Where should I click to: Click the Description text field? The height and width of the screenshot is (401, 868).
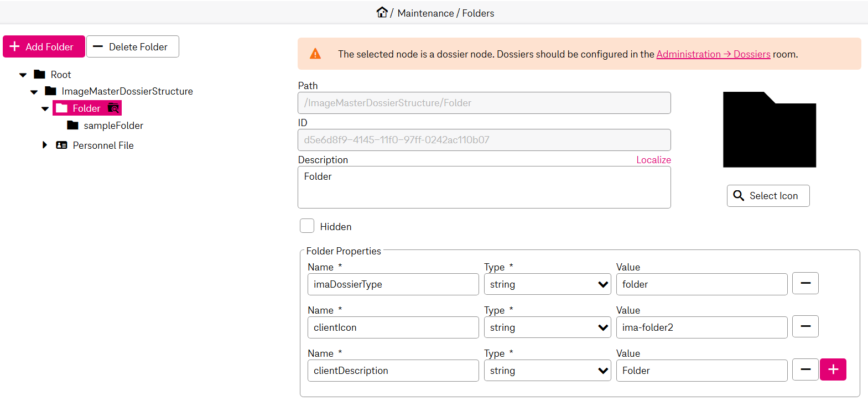click(484, 188)
